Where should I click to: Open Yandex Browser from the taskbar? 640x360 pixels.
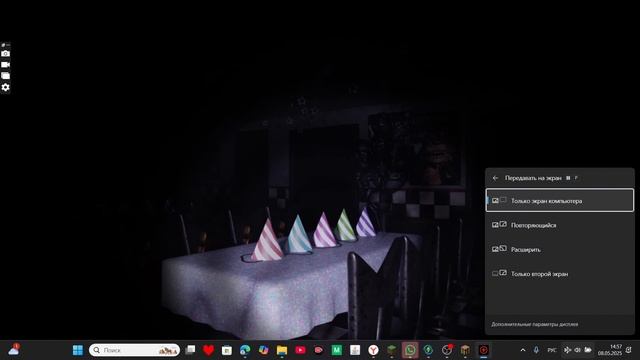coord(373,350)
